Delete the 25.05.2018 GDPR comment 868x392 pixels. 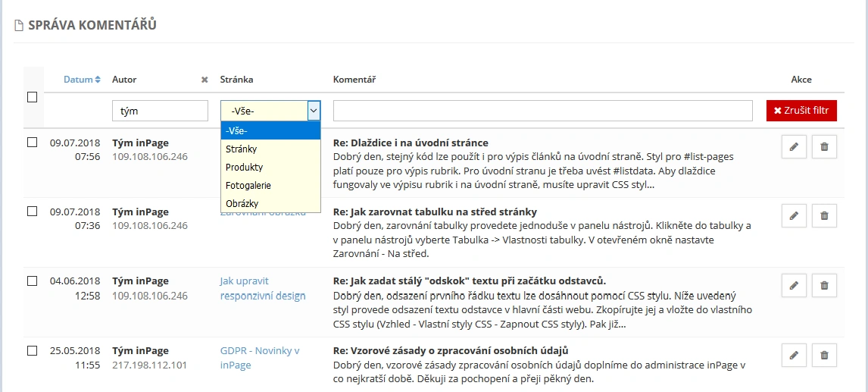point(824,355)
